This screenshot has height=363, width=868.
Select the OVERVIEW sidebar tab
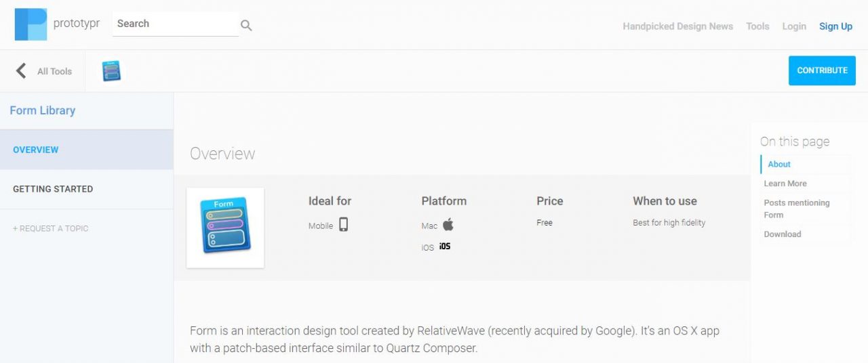87,150
